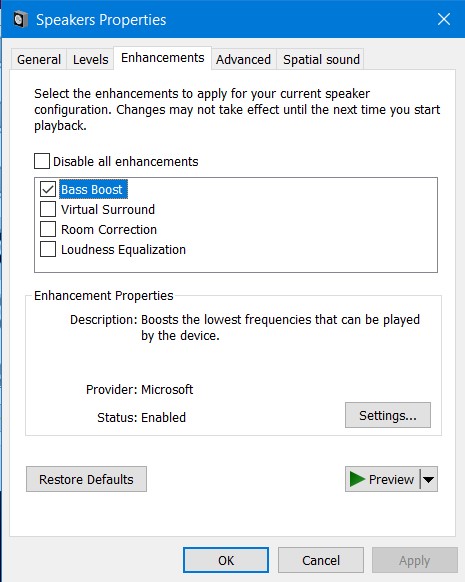Select the Loudness Equalization list item
This screenshot has height=582, width=465.
[123, 249]
